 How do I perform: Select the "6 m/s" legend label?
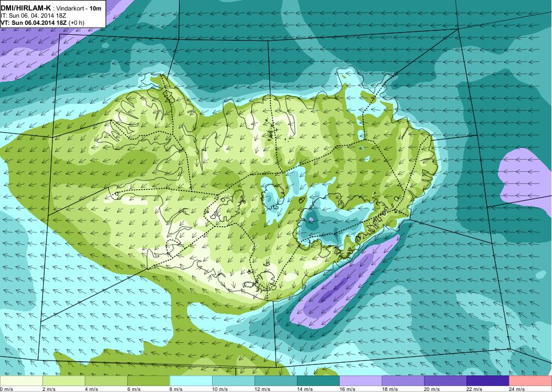coord(134,389)
